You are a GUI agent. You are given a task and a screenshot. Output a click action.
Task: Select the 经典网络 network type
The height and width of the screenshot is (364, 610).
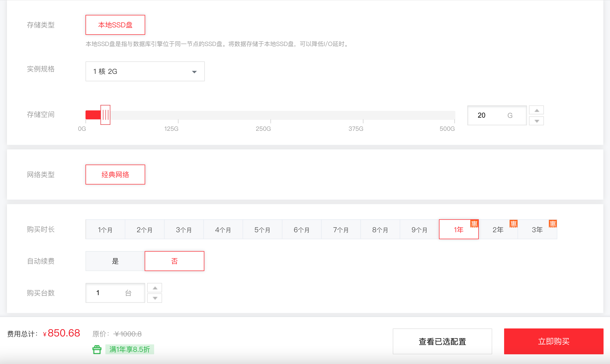tap(115, 175)
